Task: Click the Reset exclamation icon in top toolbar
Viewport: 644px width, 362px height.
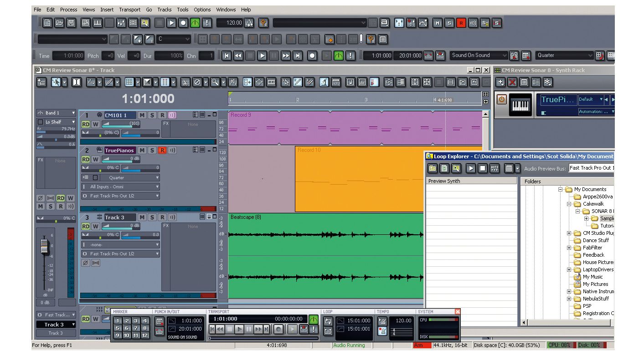Action: click(207, 22)
